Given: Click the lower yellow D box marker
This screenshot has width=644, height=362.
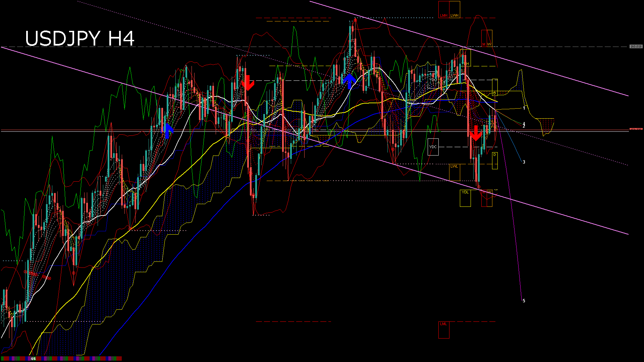Looking at the screenshot, I should tap(495, 161).
